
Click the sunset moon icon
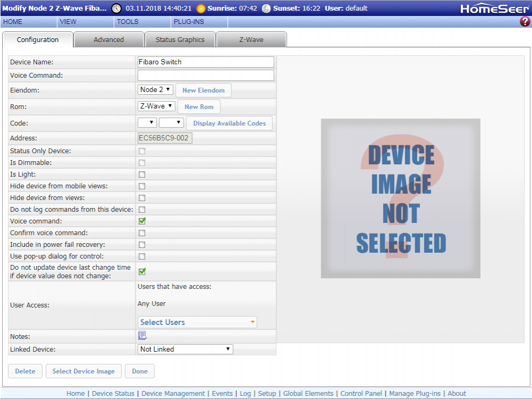point(266,9)
